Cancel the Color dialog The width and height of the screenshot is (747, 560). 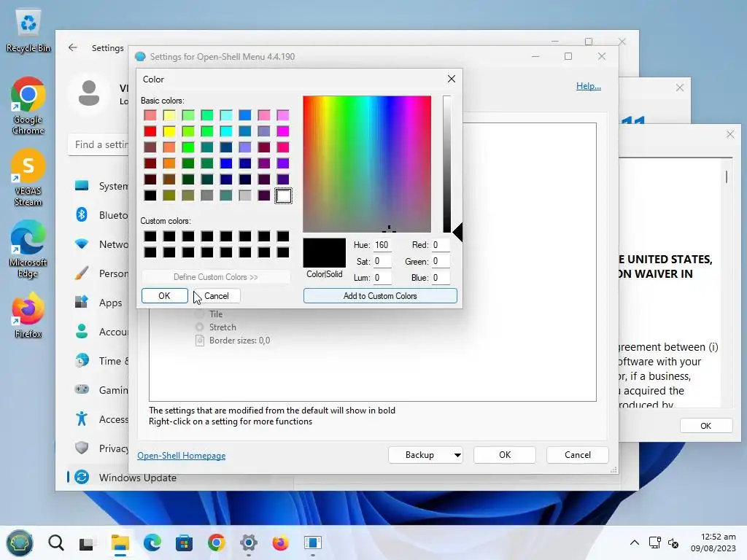click(x=216, y=296)
